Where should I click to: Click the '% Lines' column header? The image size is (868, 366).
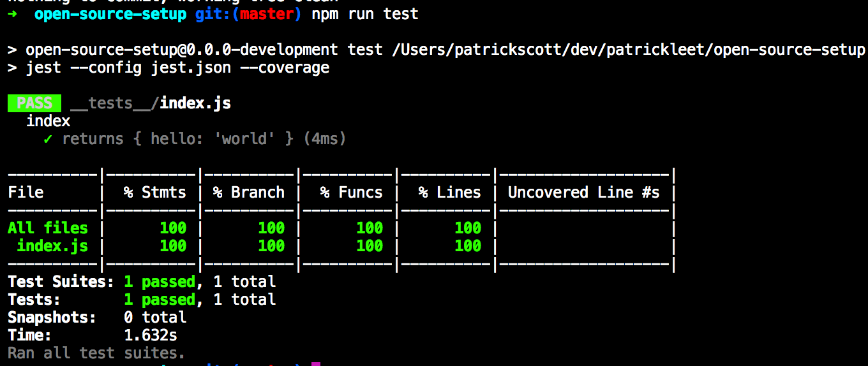(450, 193)
